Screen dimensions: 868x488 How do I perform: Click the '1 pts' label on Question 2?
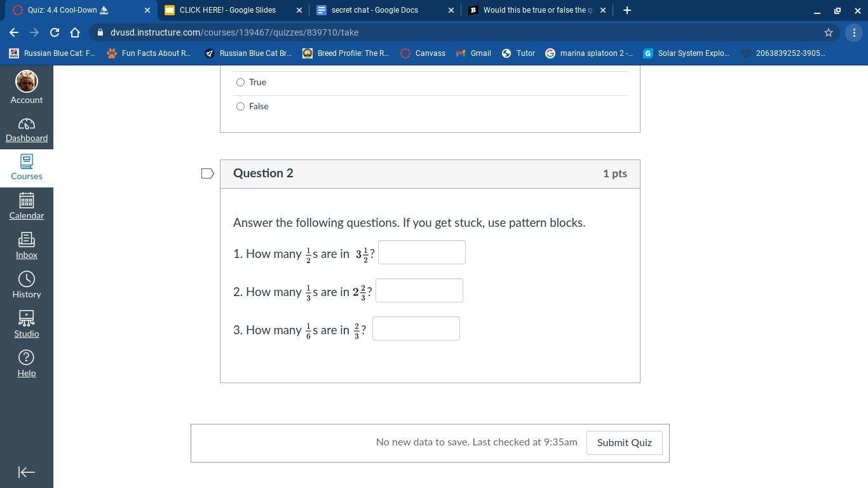[x=615, y=173]
